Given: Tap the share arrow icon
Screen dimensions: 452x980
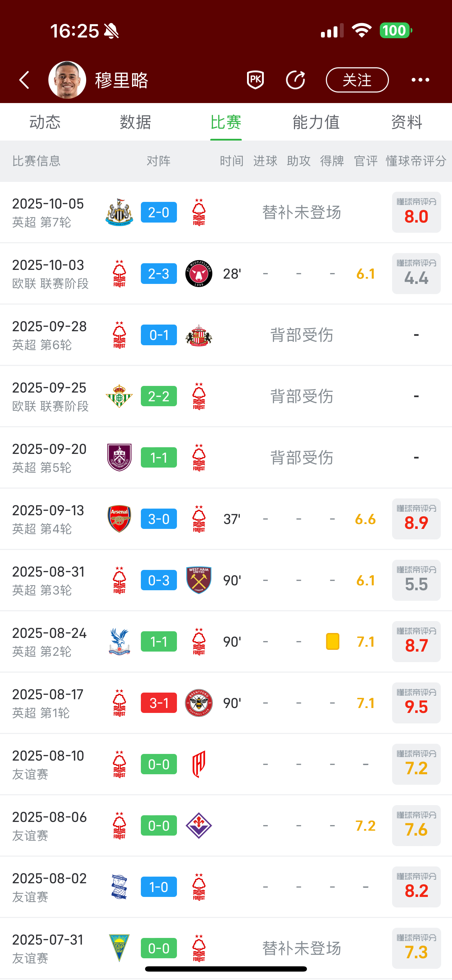Looking at the screenshot, I should 296,80.
